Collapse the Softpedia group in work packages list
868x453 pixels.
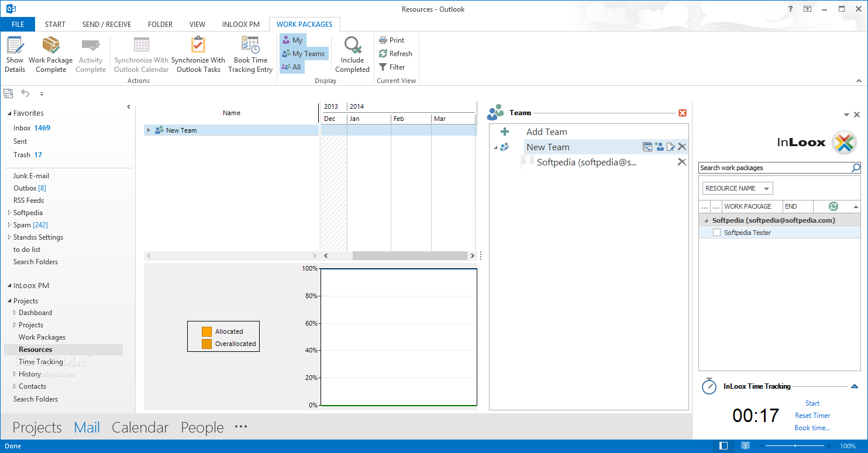705,220
